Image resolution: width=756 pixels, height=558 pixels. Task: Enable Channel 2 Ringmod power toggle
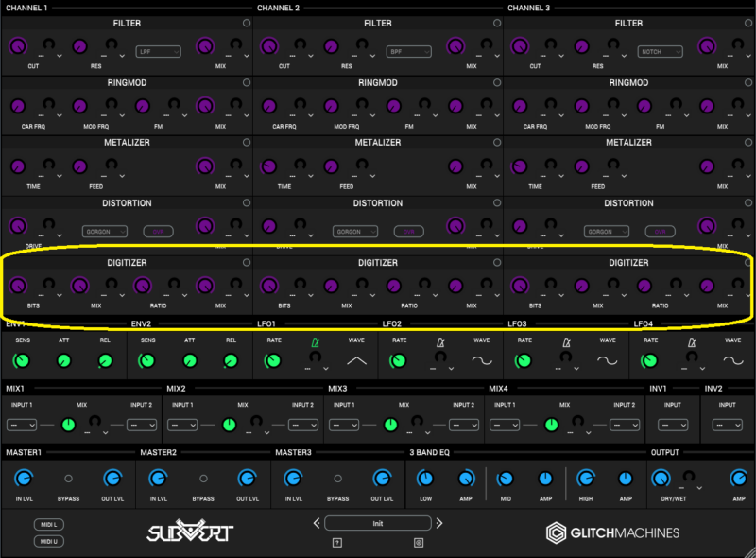pos(497,83)
